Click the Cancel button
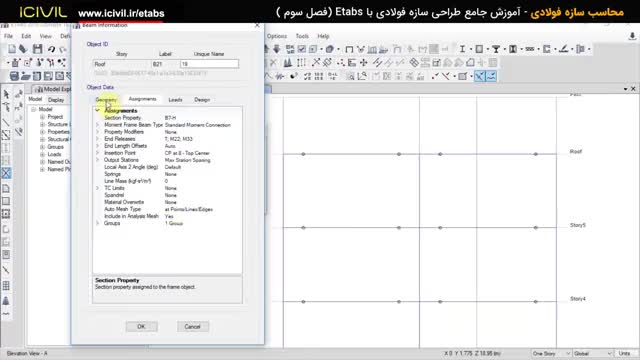Image resolution: width=640 pixels, height=360 pixels. pyautogui.click(x=193, y=327)
